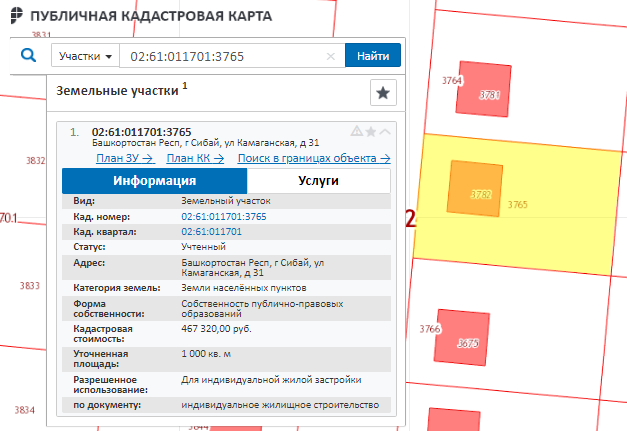Switch to the Услуги tab
This screenshot has height=431, width=627.
[x=318, y=181]
